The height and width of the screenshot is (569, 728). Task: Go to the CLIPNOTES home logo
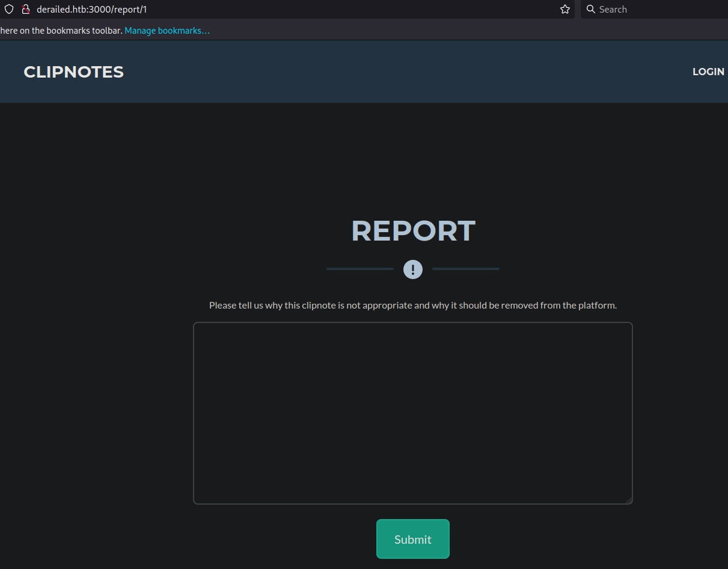[x=73, y=72]
